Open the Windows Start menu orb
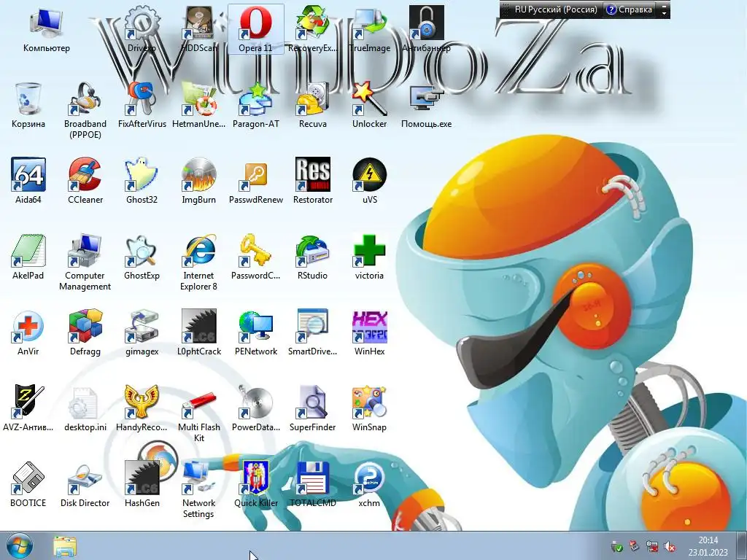The width and height of the screenshot is (747, 560). [19, 546]
